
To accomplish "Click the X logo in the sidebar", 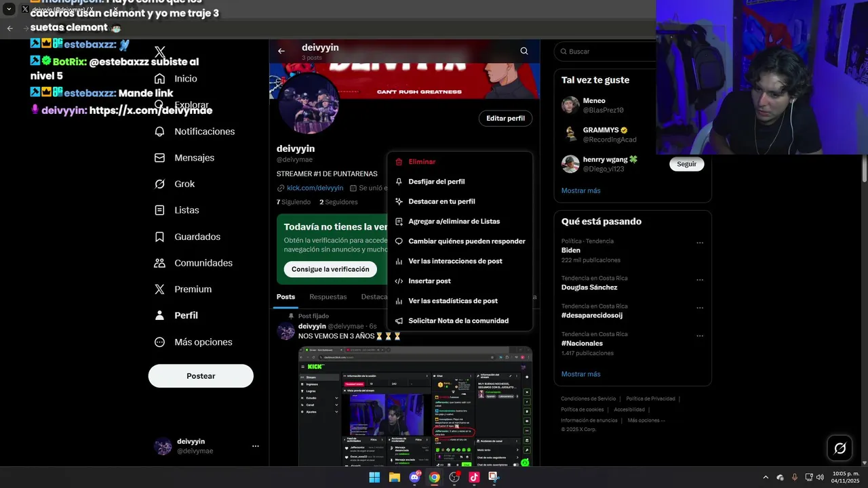I will point(160,52).
